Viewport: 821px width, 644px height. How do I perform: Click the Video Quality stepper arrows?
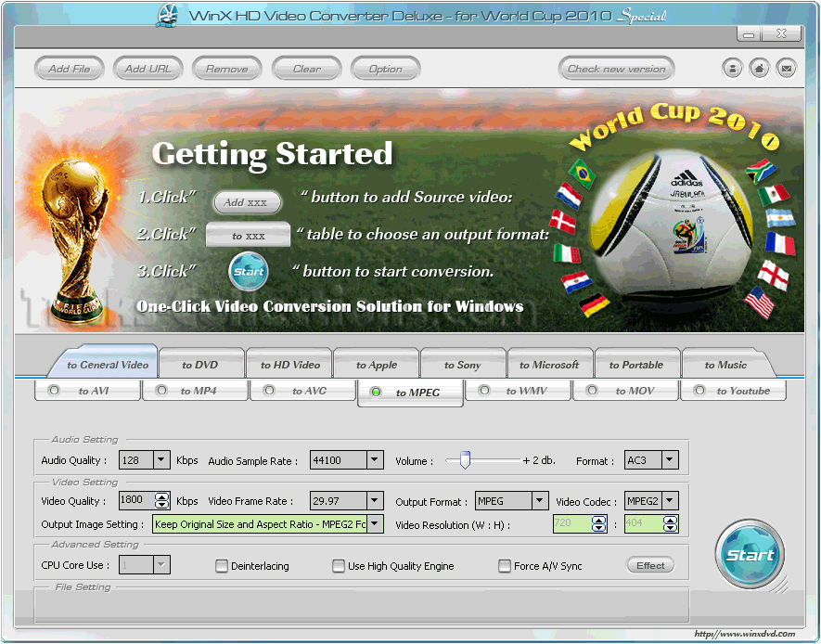(161, 500)
